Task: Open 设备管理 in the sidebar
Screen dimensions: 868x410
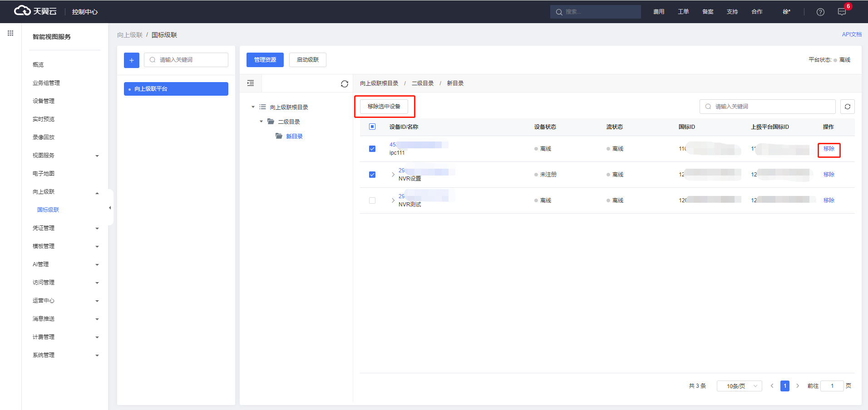Action: 44,101
